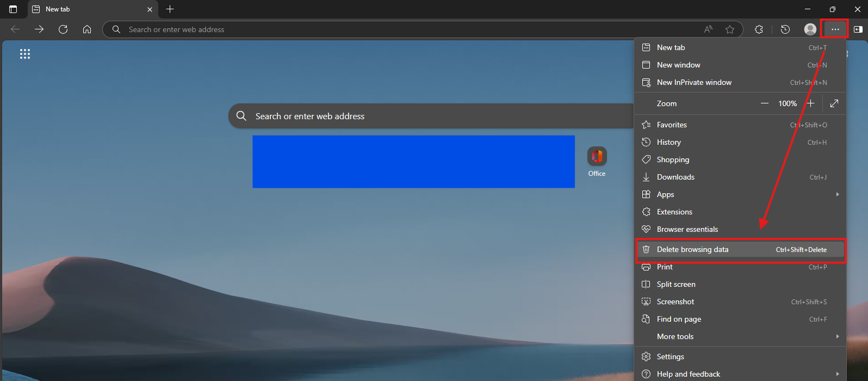Expand the Apps submenu
The height and width of the screenshot is (381, 868).
pos(740,194)
